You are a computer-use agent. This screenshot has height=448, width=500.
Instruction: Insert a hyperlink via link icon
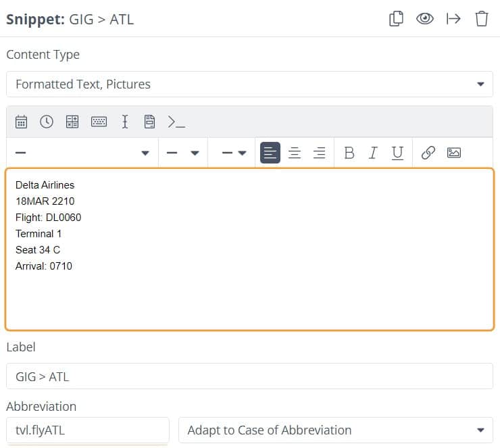pyautogui.click(x=428, y=153)
